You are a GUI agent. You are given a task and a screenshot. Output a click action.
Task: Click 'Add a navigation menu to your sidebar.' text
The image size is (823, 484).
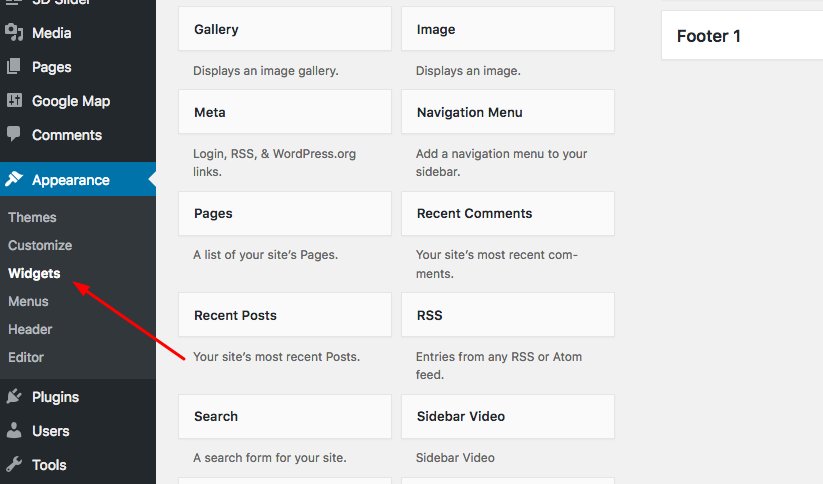coord(501,163)
